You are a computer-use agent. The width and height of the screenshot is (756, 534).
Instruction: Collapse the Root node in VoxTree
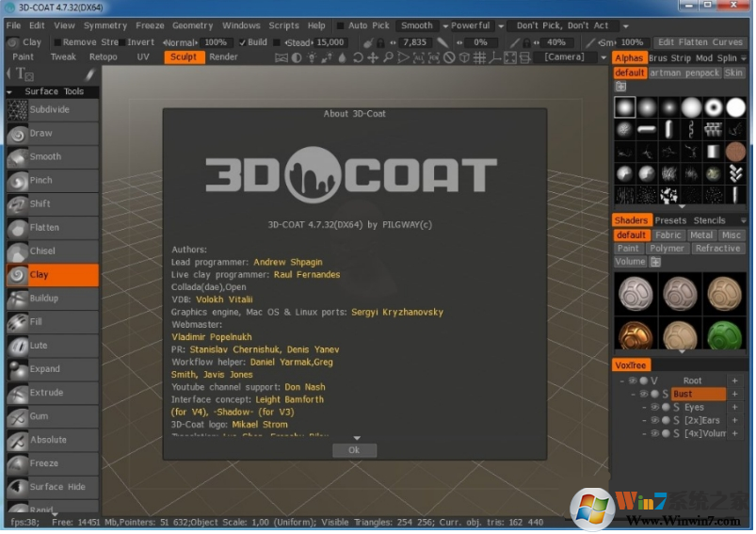click(622, 381)
